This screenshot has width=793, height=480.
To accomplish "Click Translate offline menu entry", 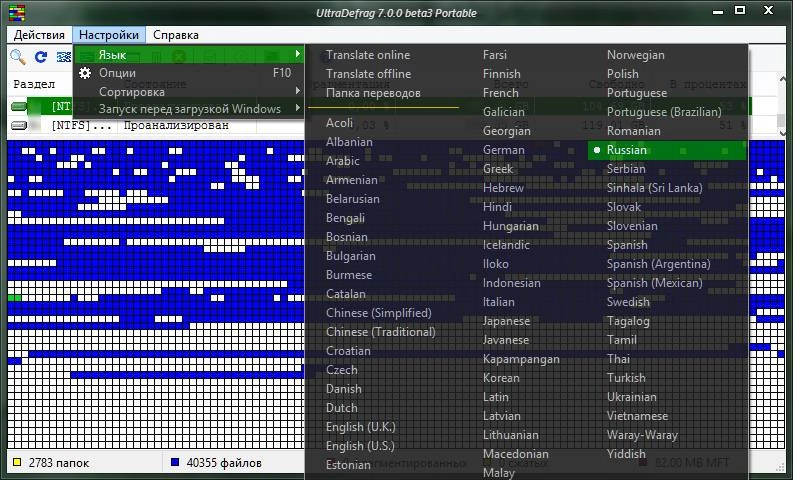I will click(x=368, y=74).
